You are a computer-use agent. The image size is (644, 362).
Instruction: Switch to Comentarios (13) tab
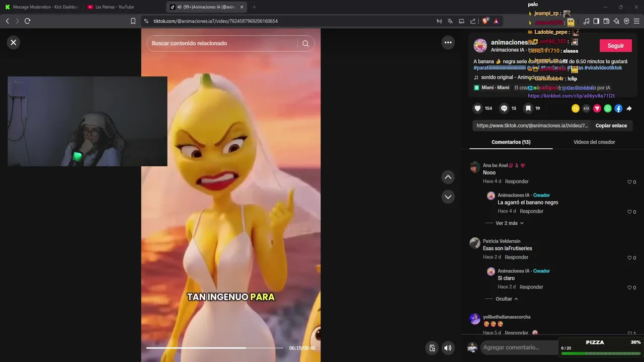(x=511, y=142)
